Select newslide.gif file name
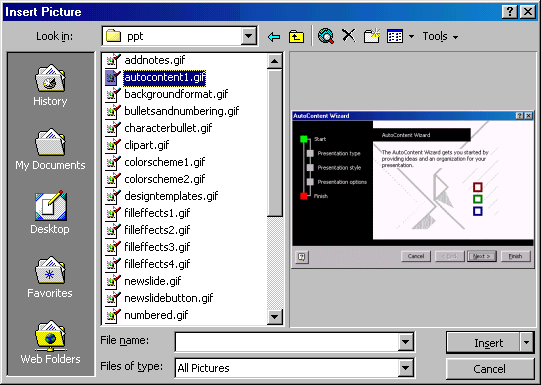Image resolution: width=541 pixels, height=385 pixels. click(153, 281)
